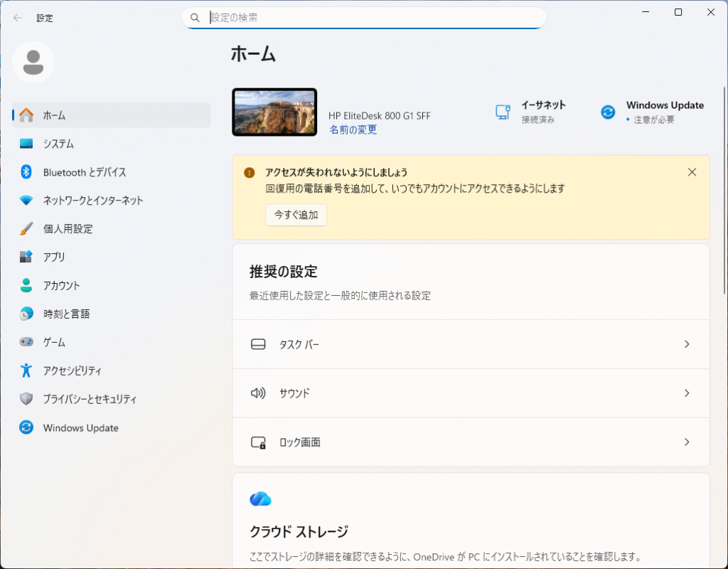Open the プライバシーとセキュリティ shield icon
The image size is (728, 569).
click(26, 399)
